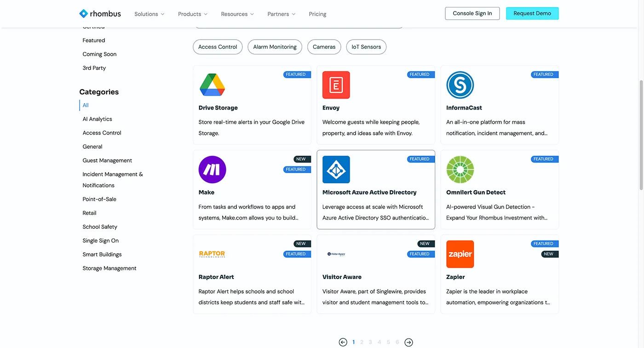Click the InformaCast blue circle logo
This screenshot has height=348, width=644.
[460, 85]
